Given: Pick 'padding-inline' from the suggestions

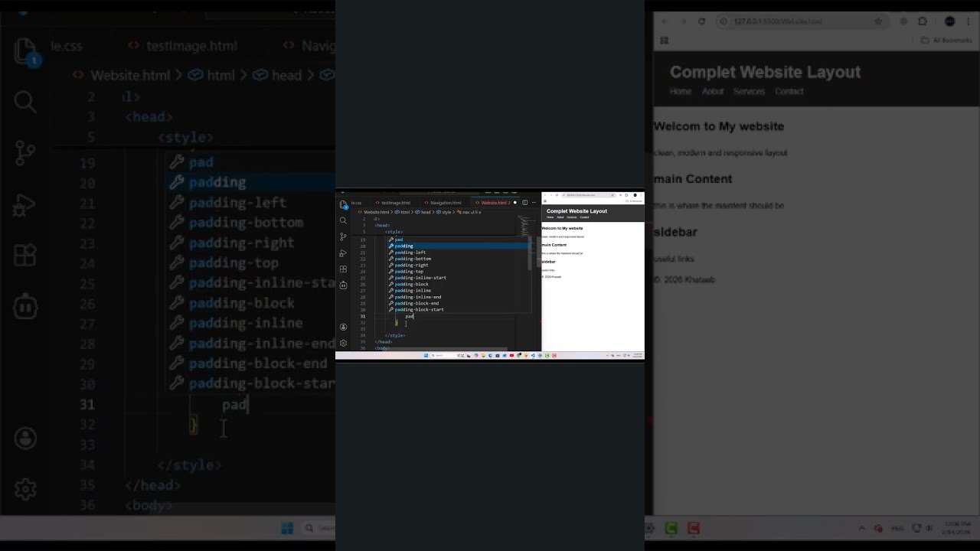Looking at the screenshot, I should click(457, 291).
